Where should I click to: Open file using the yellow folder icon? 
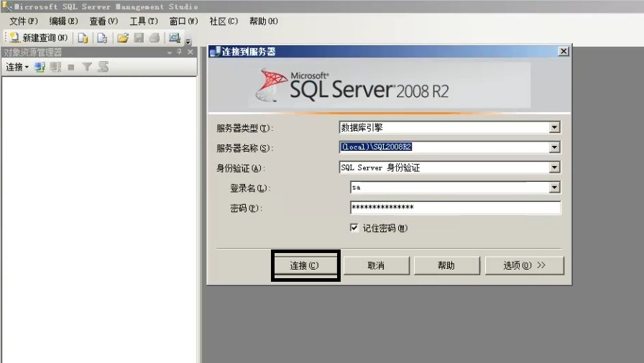tap(122, 38)
